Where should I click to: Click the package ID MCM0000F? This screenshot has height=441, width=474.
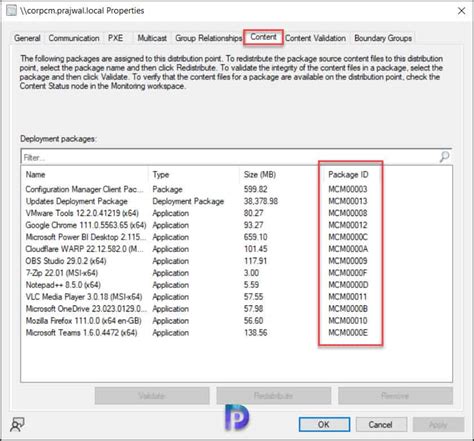[x=348, y=273]
